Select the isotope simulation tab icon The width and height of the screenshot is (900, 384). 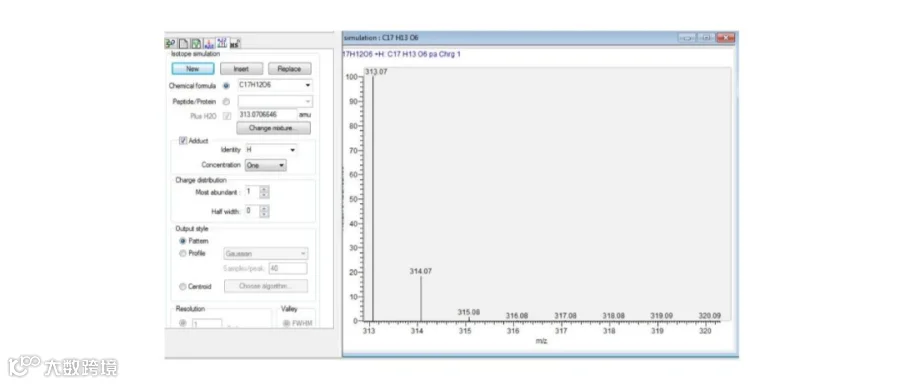pyautogui.click(x=222, y=44)
